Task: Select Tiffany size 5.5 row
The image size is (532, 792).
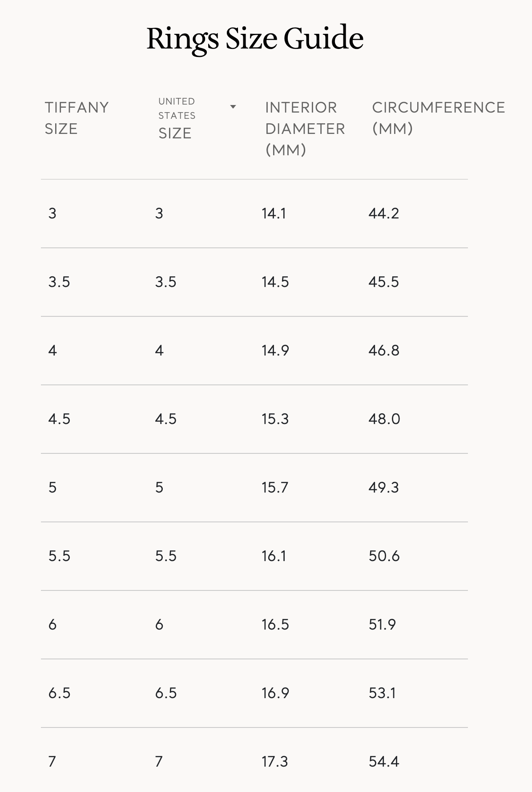Action: 254,556
